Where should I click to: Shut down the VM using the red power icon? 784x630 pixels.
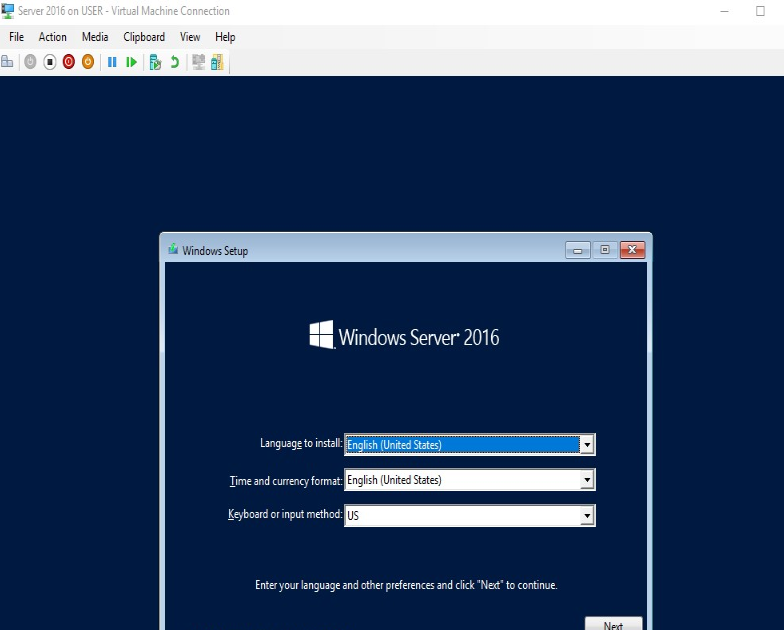pyautogui.click(x=69, y=62)
